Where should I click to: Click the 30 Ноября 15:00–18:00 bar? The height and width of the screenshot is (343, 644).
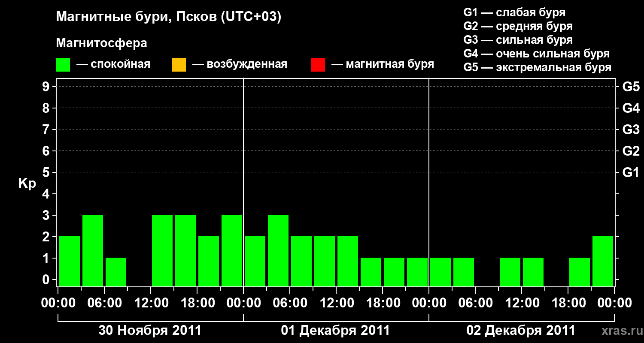point(185,250)
